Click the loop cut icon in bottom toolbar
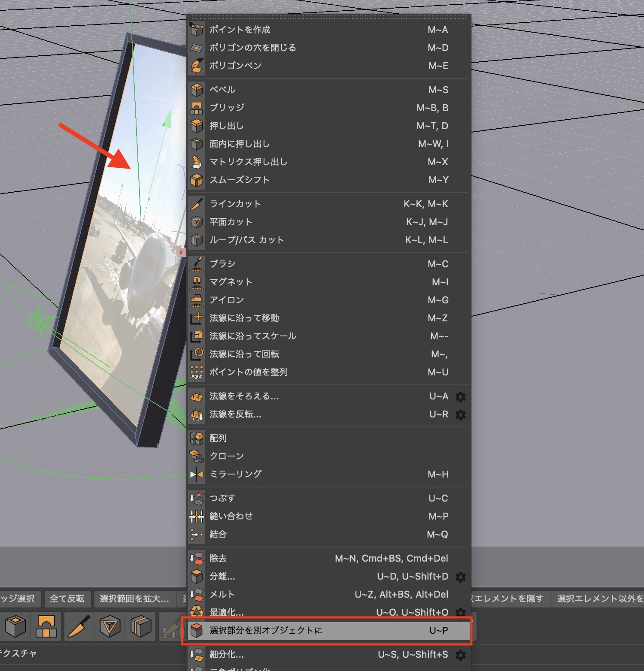The image size is (644, 671). tap(141, 627)
